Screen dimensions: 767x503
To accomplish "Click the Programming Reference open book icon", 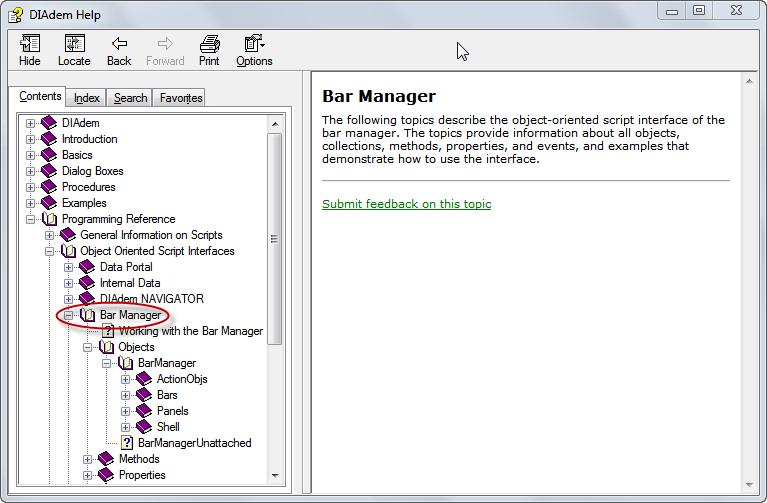I will pos(49,219).
